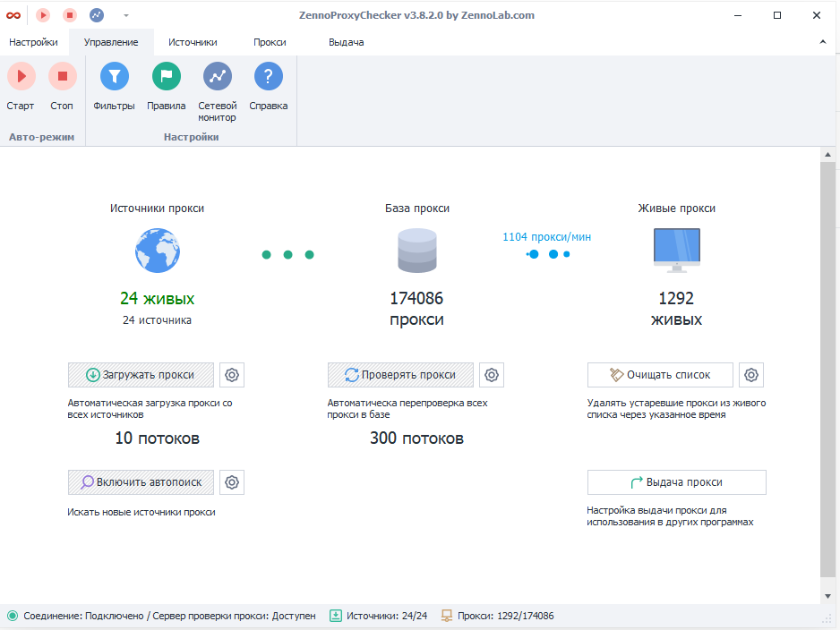This screenshot has height=630, width=840.
Task: Collapse the ribbon with the chevron
Action: click(823, 42)
